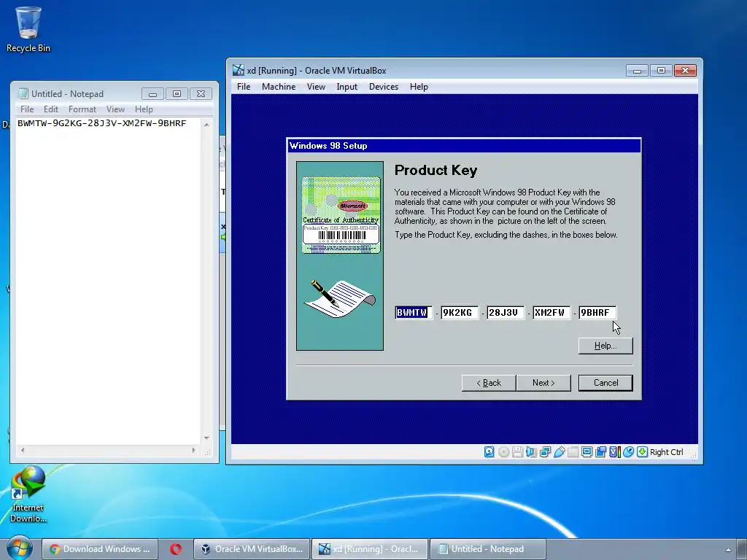747x560 pixels.
Task: Click the Right Ctrl host key label
Action: (666, 452)
